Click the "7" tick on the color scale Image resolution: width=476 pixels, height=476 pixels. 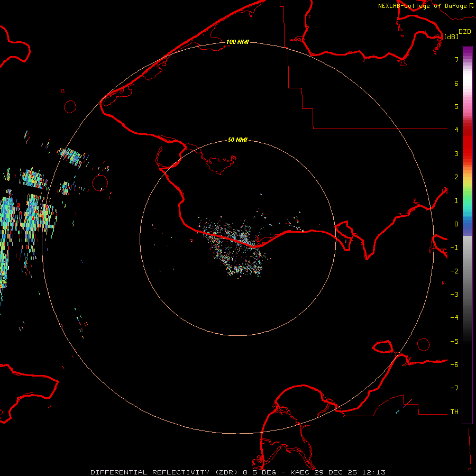point(456,59)
